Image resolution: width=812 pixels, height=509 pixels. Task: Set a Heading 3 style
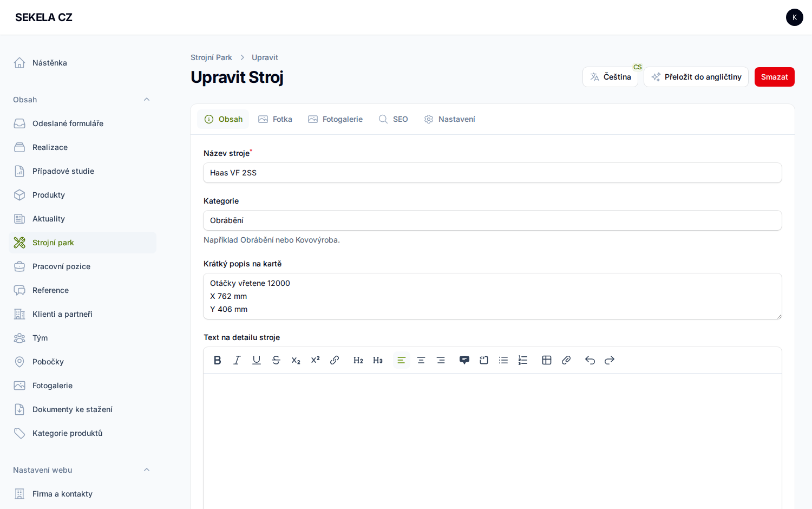tap(378, 360)
